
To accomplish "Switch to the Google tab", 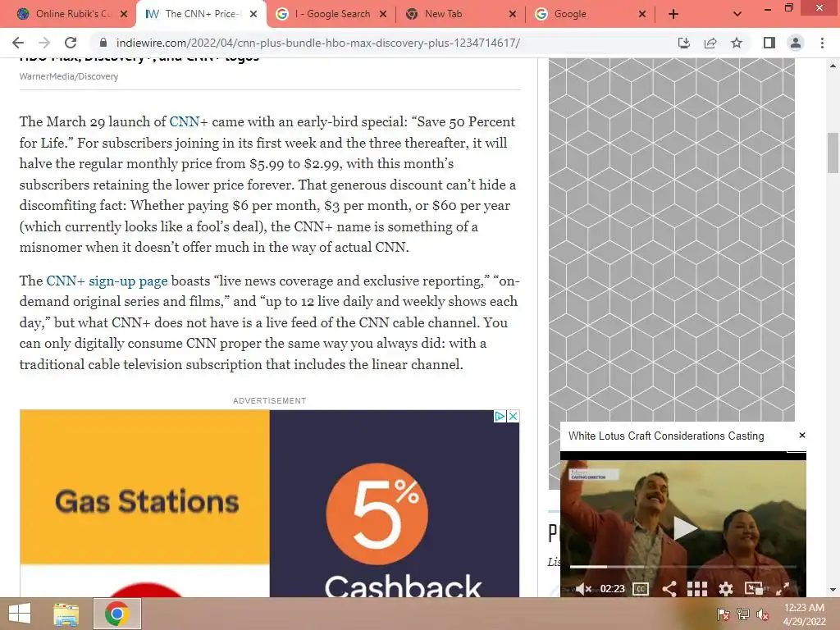I will point(591,14).
